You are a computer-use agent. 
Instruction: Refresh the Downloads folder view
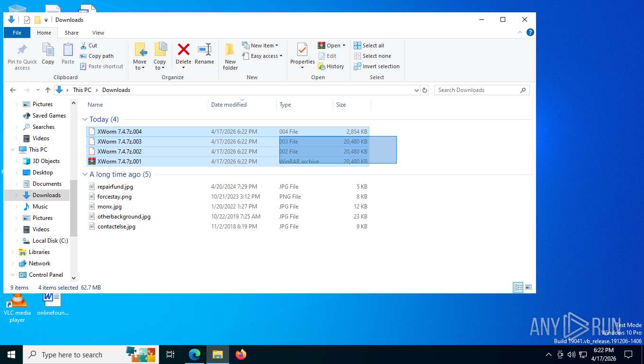425,90
